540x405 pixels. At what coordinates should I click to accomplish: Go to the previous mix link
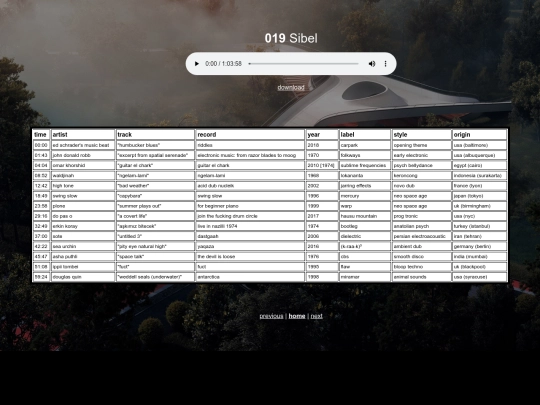point(271,316)
